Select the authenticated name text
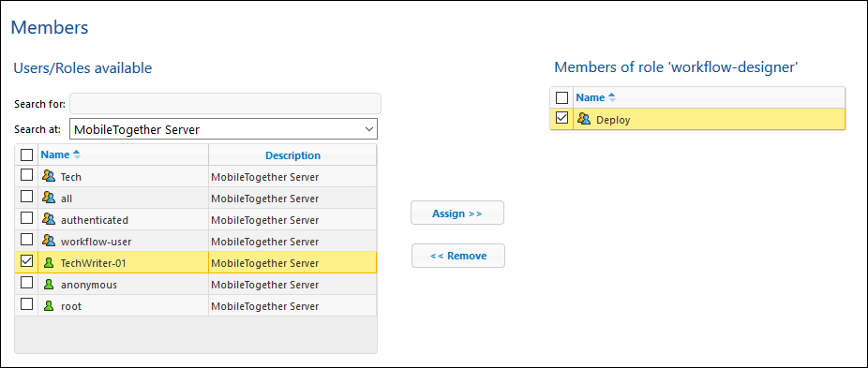The image size is (868, 368). tap(95, 220)
